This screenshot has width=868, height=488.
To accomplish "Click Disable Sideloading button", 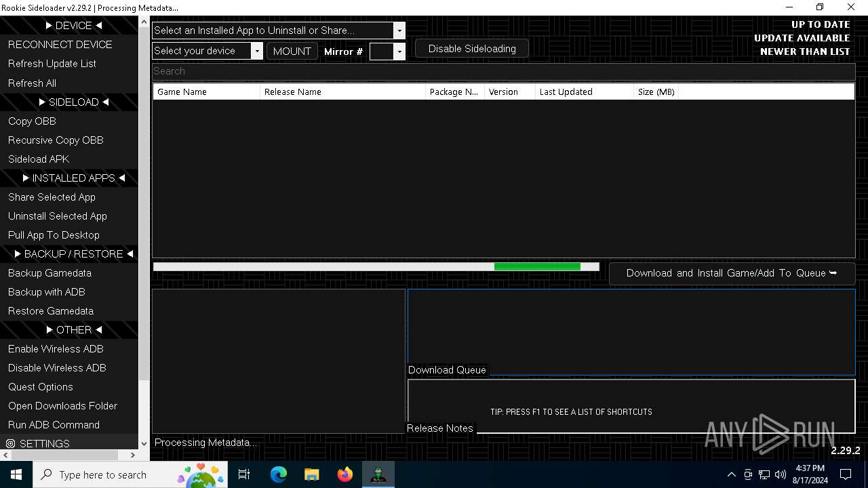I will coord(472,49).
